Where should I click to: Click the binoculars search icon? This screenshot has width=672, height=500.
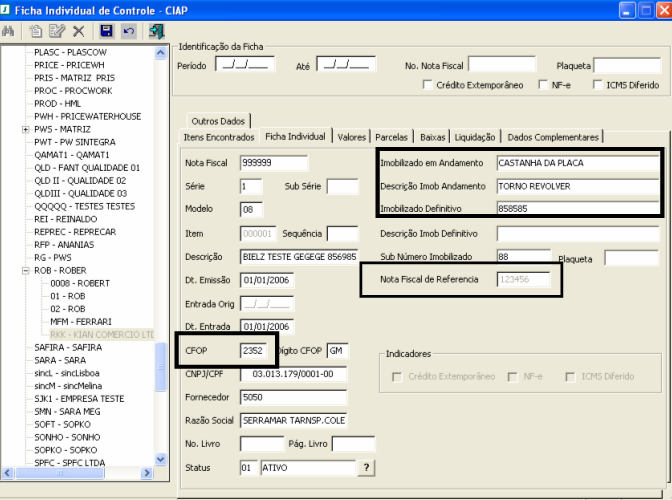[9, 32]
